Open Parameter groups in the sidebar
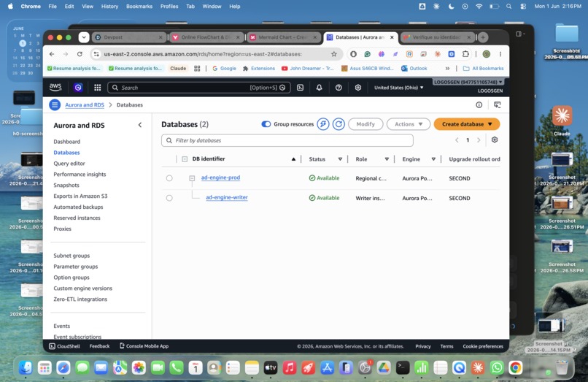 tap(76, 267)
